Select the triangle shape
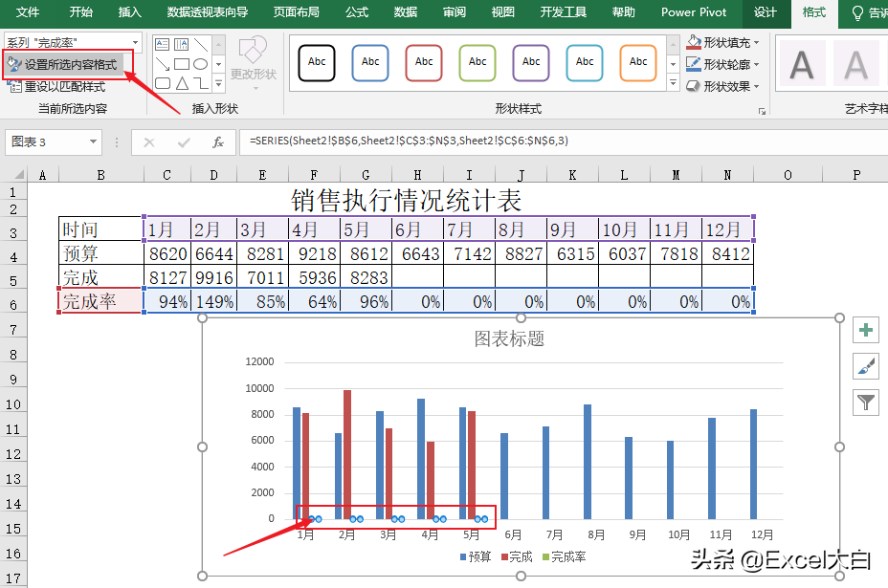This screenshot has width=888, height=588. pyautogui.click(x=181, y=84)
